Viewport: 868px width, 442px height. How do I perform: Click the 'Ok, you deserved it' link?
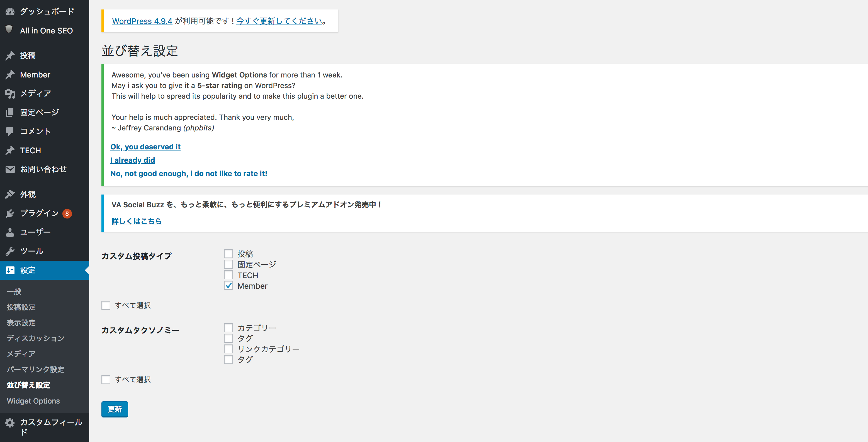(x=145, y=147)
